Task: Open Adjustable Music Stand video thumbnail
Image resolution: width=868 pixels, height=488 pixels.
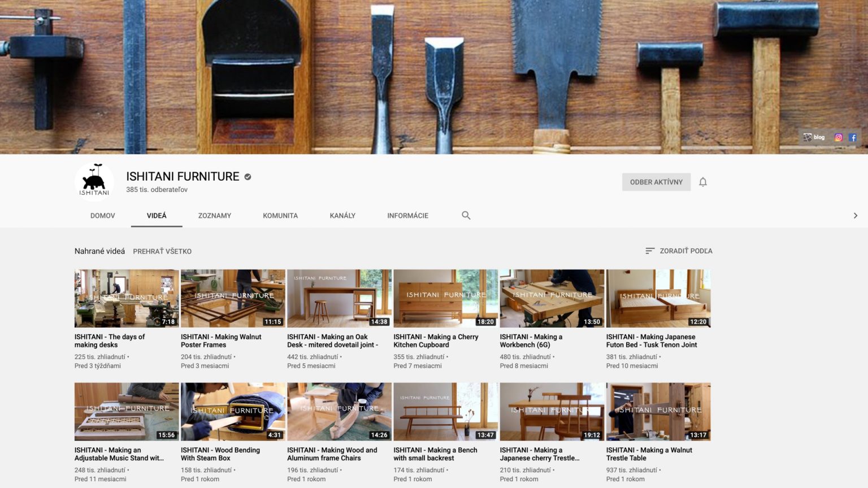Action: [x=127, y=412]
